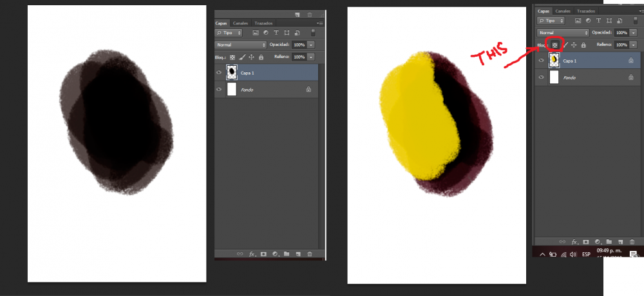Screen dimensions: 644x296
Task: Toggle lock image pixels in right panel
Action: (565, 45)
